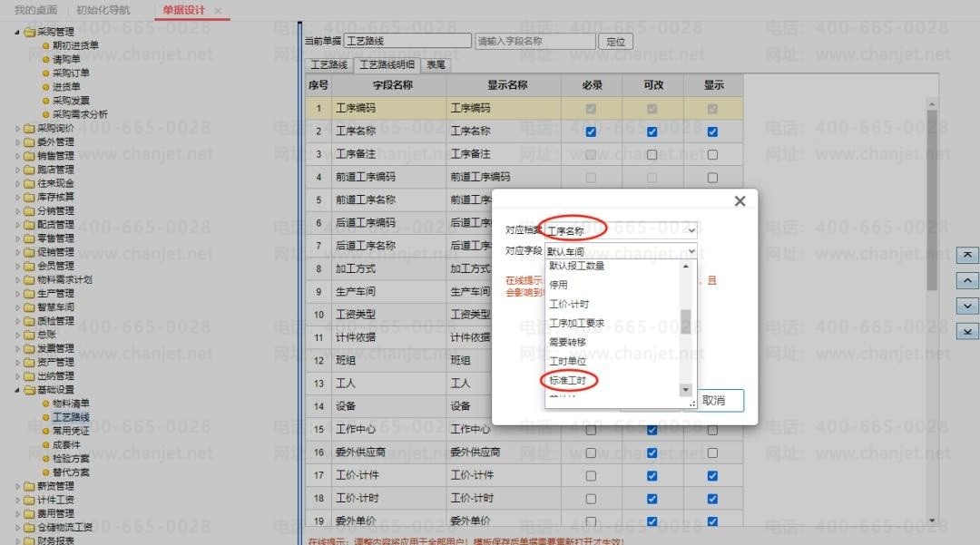Click the move-down arrow button
Screen dimensions: 980x545
967,306
